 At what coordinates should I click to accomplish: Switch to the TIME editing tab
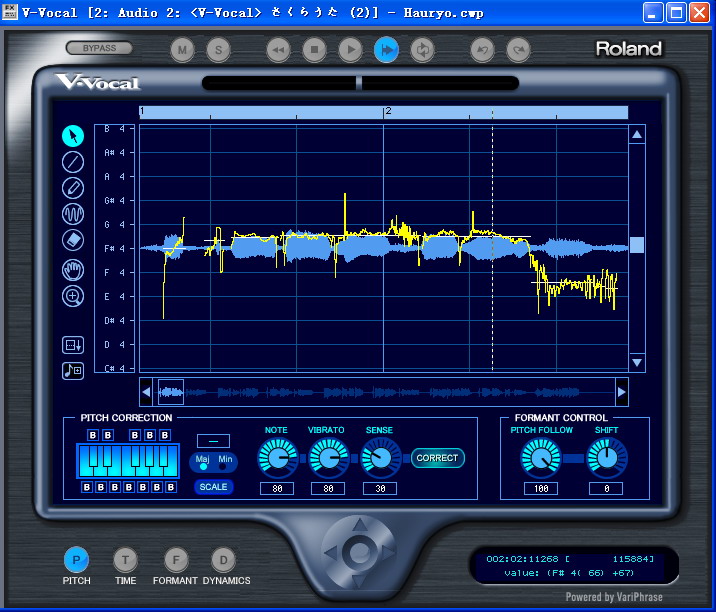(x=125, y=560)
